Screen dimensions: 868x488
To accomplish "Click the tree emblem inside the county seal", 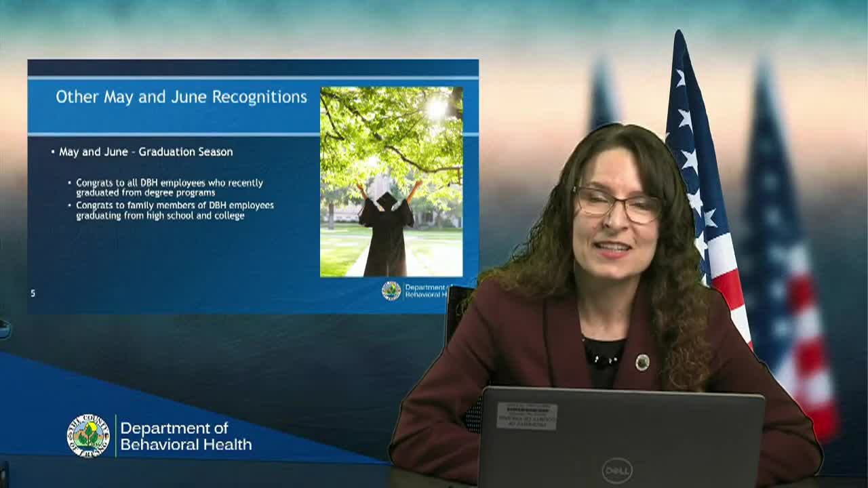I will [88, 433].
